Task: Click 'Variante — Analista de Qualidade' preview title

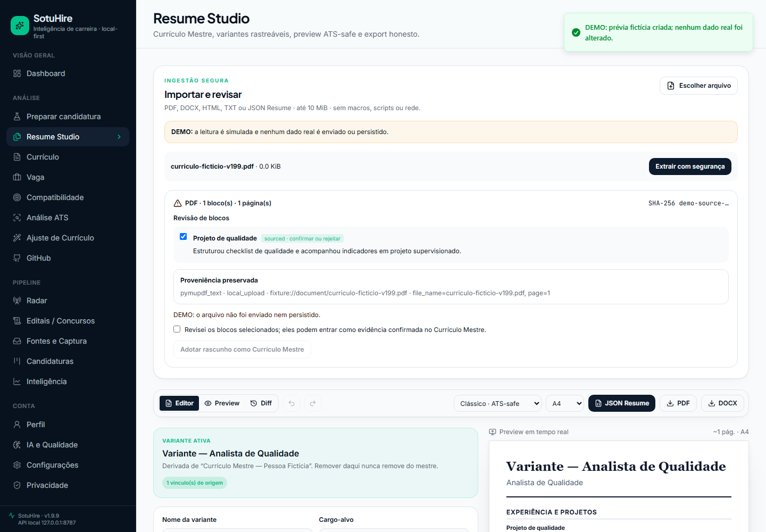Action: pos(616,467)
